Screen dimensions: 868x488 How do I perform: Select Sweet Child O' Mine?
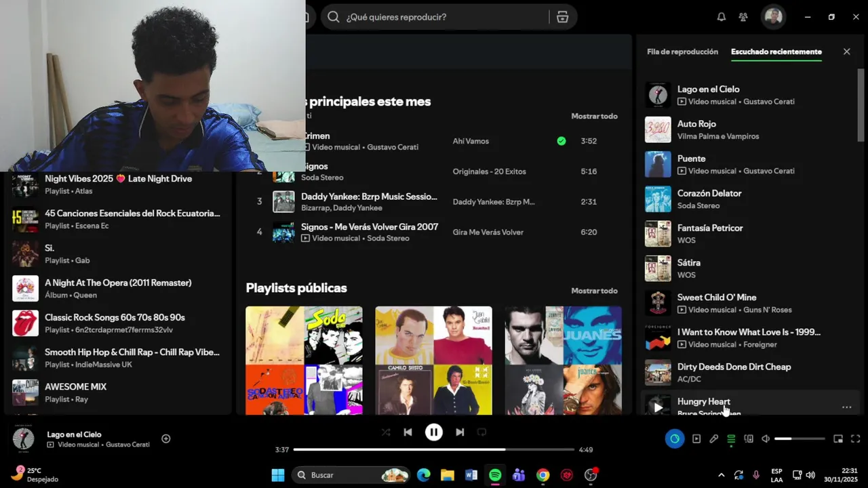[x=749, y=303]
